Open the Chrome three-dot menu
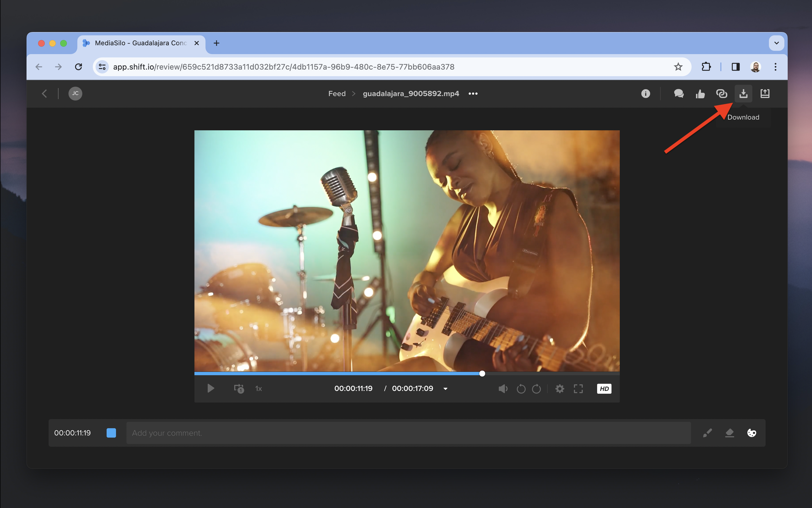Viewport: 812px width, 508px height. tap(775, 67)
